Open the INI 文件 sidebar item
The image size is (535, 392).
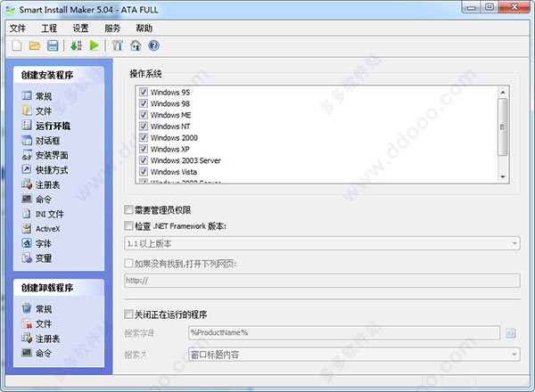[43, 214]
